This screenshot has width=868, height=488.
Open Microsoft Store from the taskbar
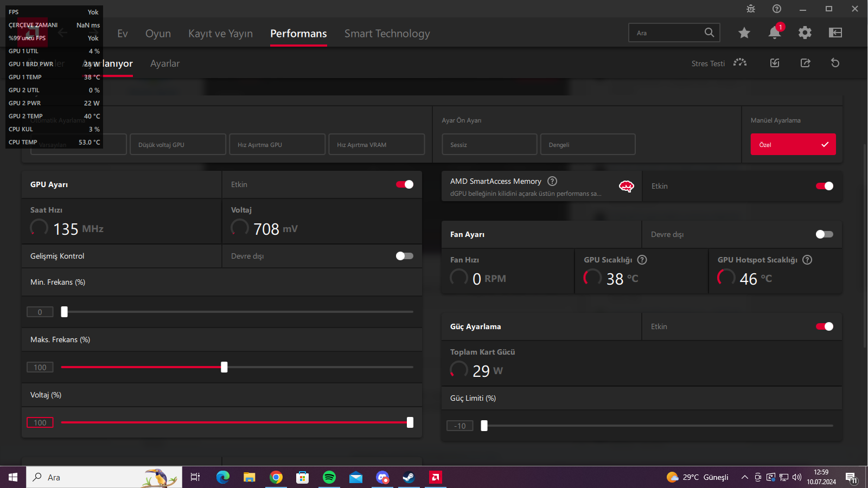(303, 477)
